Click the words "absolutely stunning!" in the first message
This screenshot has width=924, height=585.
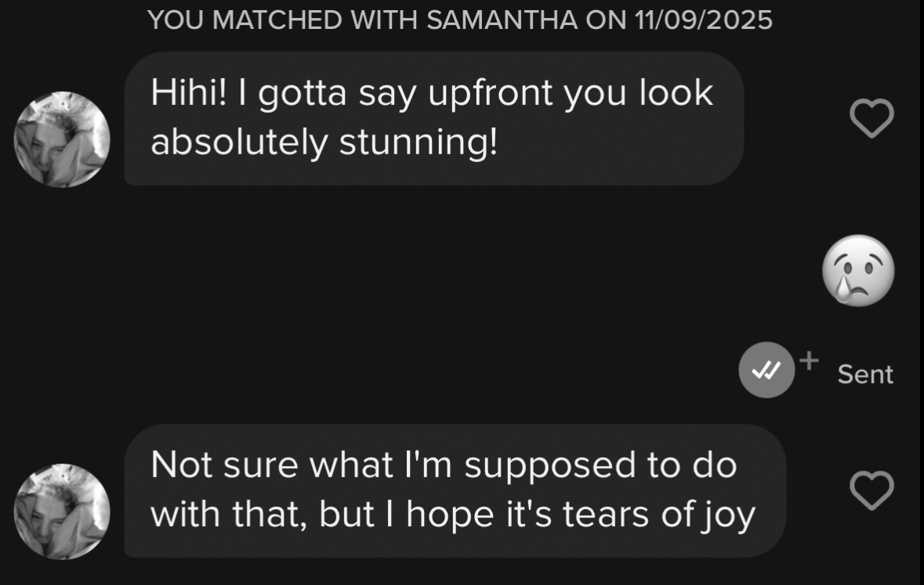click(324, 143)
